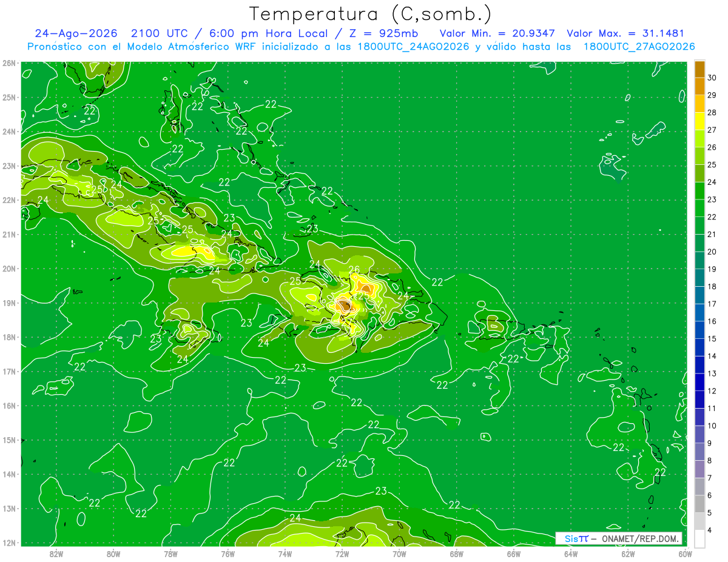Click the colorbar label "10"

pyautogui.click(x=712, y=426)
